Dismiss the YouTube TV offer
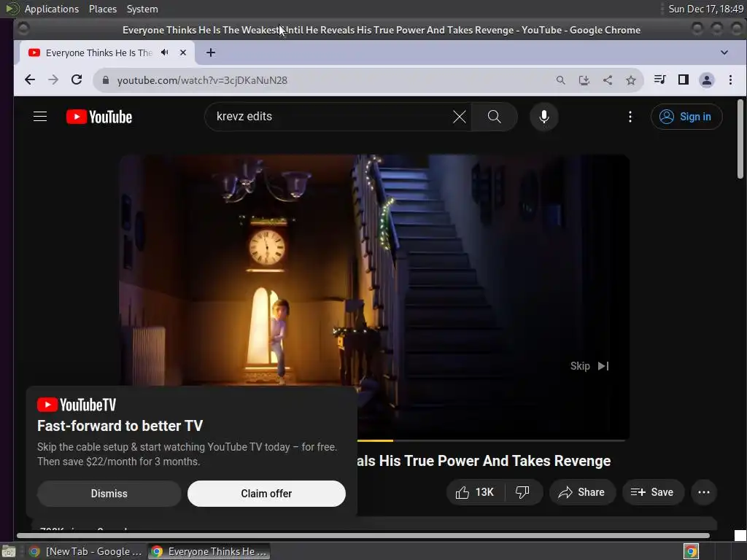The width and height of the screenshot is (747, 560). 109,494
